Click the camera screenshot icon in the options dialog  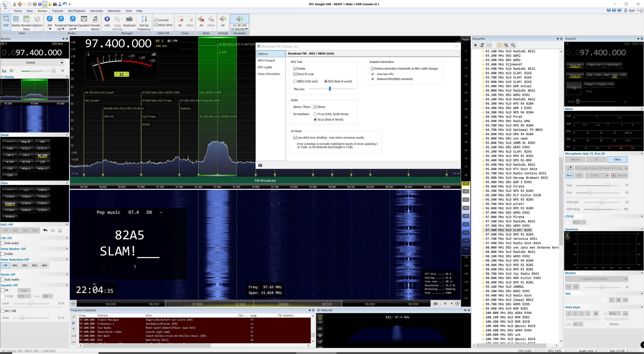[x=260, y=165]
